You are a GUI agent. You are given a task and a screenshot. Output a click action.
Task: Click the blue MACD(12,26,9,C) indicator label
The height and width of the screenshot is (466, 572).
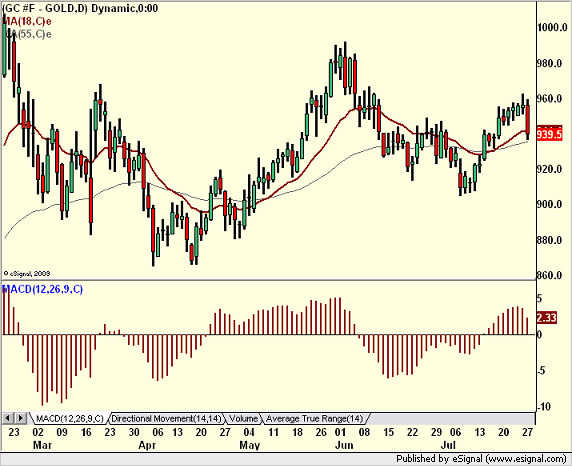[43, 289]
